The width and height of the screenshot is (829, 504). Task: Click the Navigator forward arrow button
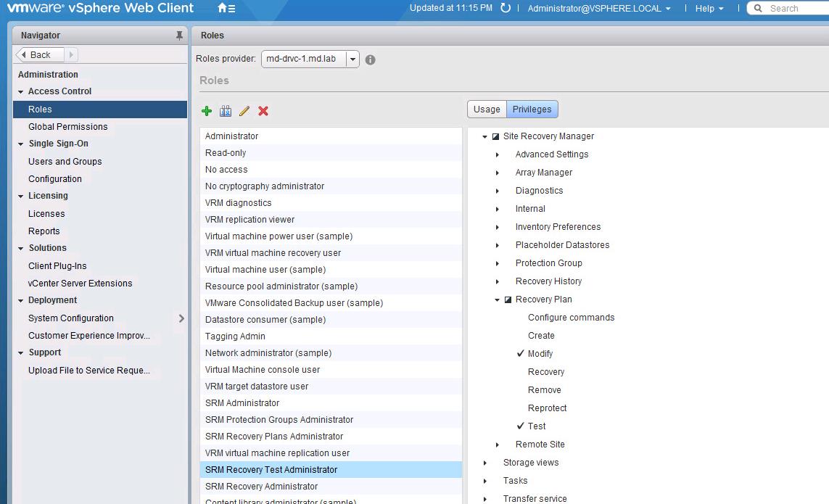pos(71,54)
